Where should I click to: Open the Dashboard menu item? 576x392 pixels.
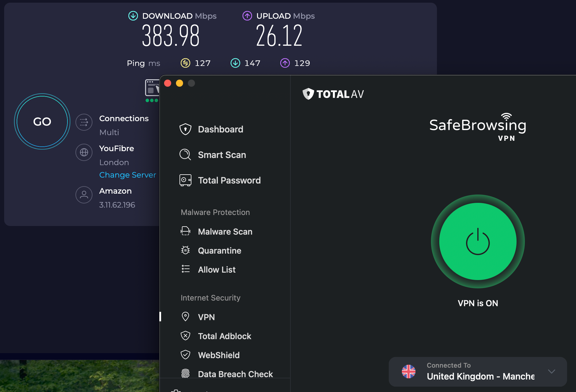pos(221,129)
